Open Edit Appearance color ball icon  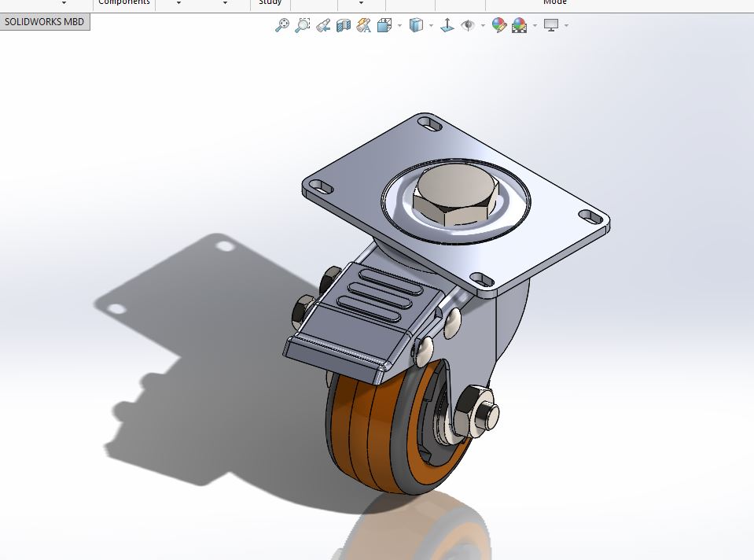pos(499,25)
